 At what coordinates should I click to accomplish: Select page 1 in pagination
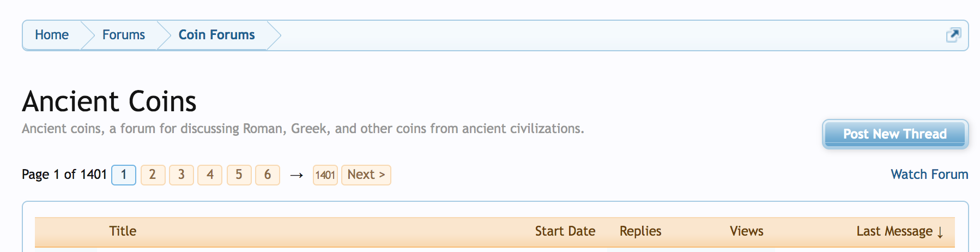point(124,175)
